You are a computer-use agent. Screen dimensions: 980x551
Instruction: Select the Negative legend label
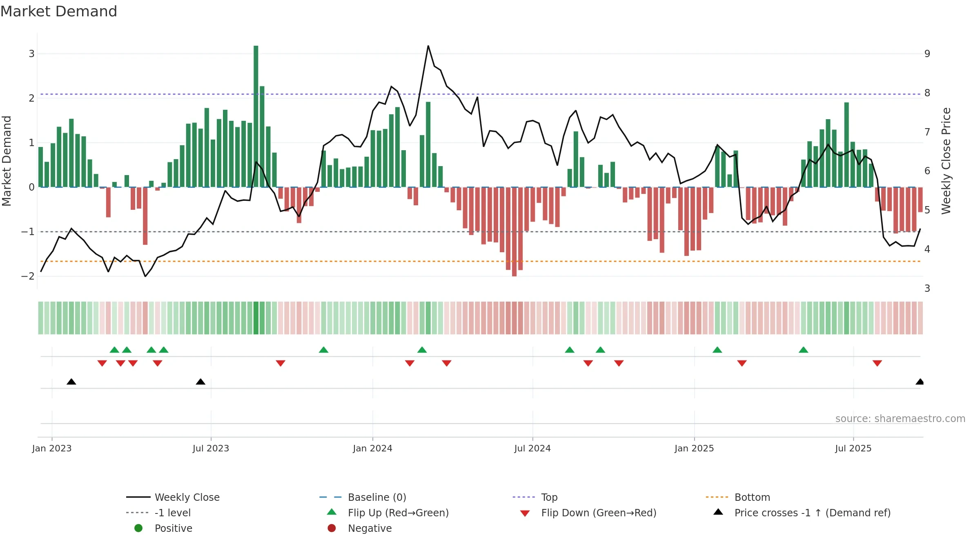(370, 528)
